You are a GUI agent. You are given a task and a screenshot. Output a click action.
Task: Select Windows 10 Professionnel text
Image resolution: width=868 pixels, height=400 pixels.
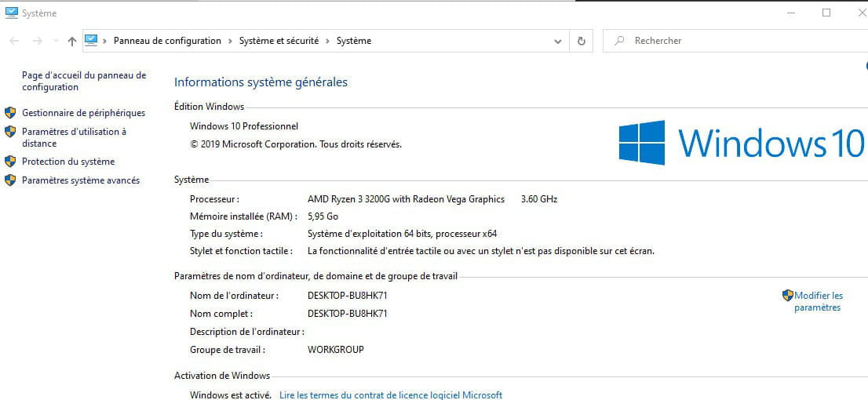(244, 127)
